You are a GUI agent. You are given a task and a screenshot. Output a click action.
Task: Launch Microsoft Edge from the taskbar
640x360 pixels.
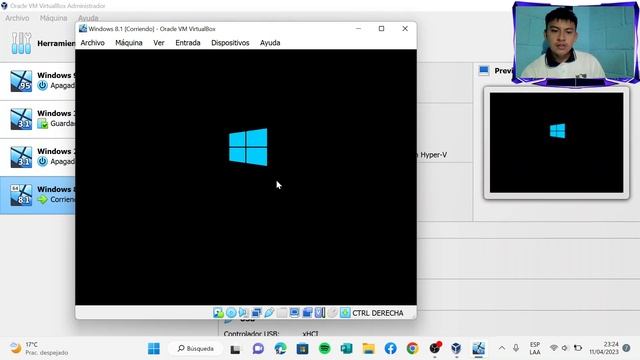pos(280,349)
